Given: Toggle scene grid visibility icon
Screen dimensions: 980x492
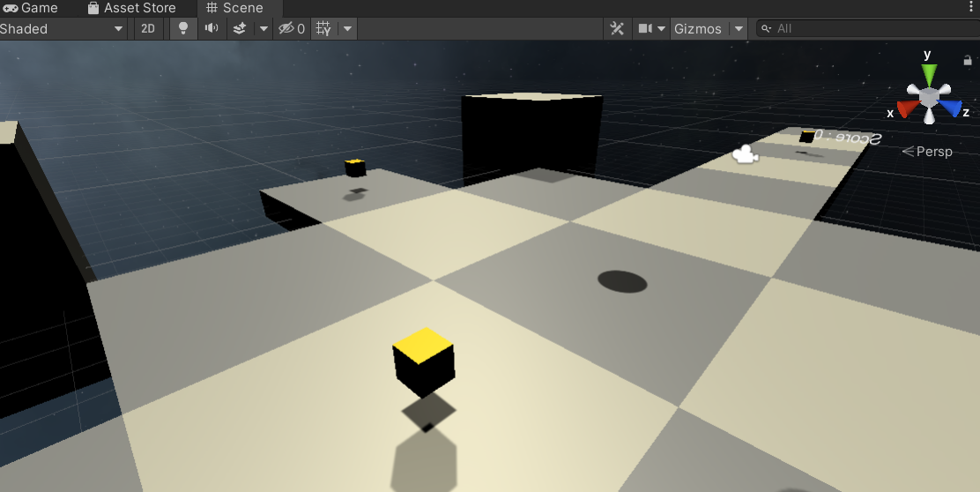Looking at the screenshot, I should (323, 28).
